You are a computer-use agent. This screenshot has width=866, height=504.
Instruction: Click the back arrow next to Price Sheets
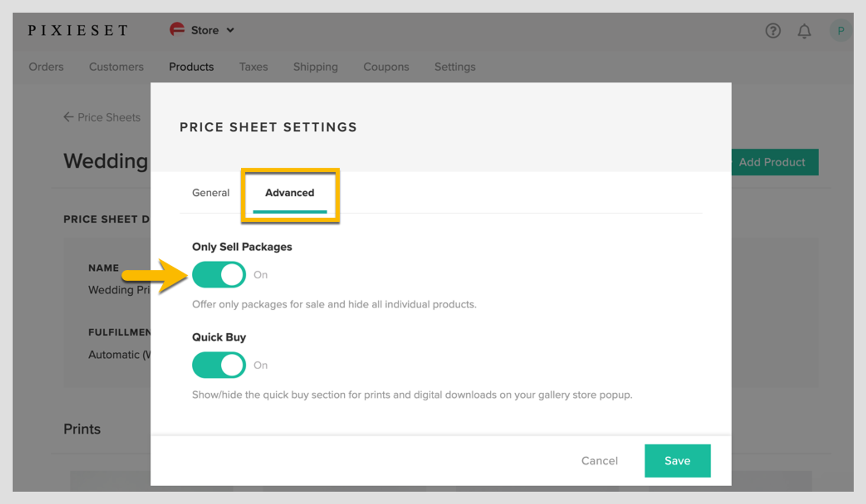[68, 117]
